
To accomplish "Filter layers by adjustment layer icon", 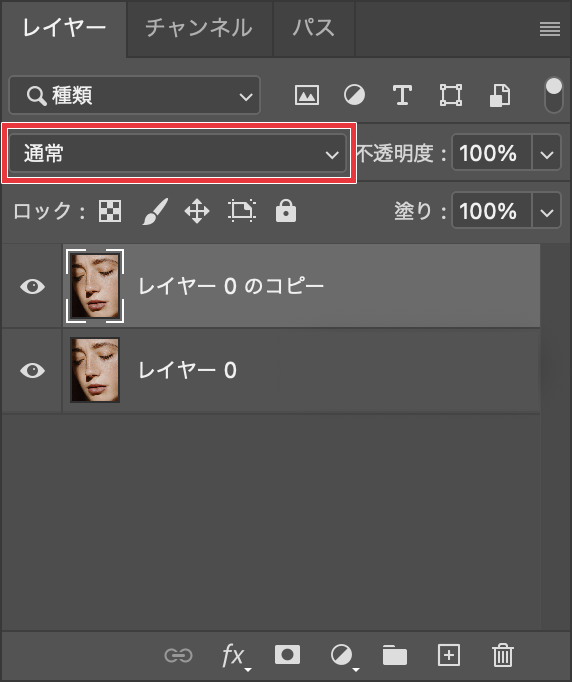I will click(355, 95).
